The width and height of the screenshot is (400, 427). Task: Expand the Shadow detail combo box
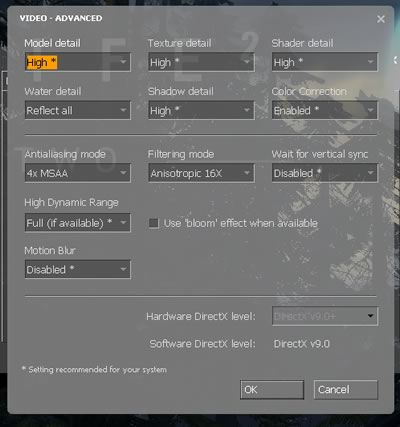201,110
